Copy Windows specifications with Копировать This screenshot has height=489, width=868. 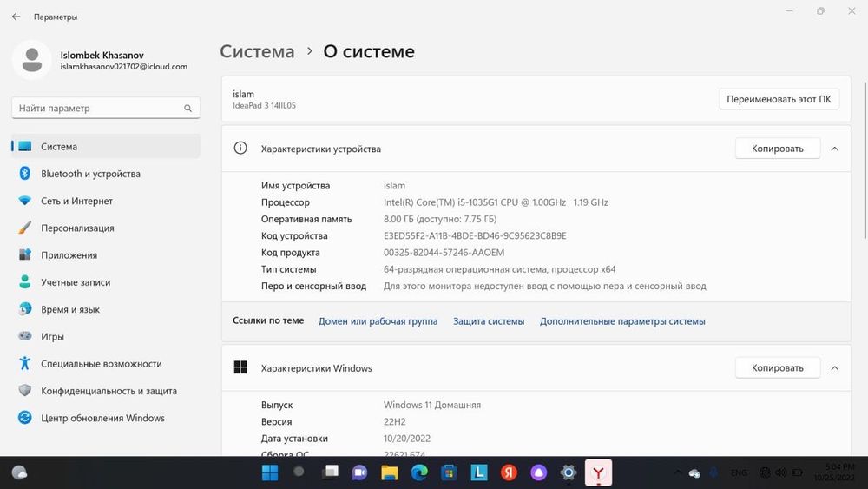[x=777, y=367]
